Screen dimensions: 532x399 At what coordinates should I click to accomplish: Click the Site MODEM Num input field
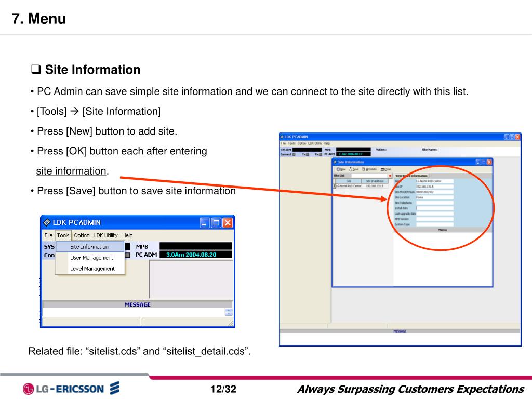coord(435,192)
